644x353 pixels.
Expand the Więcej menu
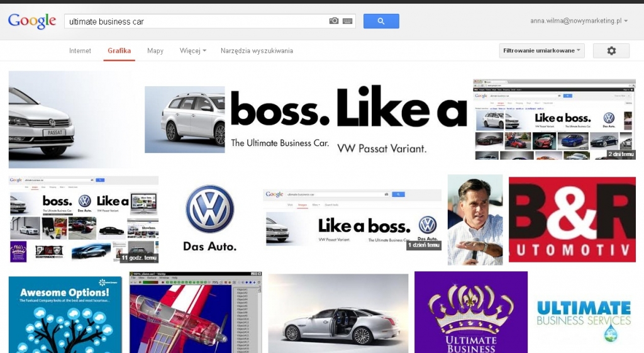click(x=192, y=51)
